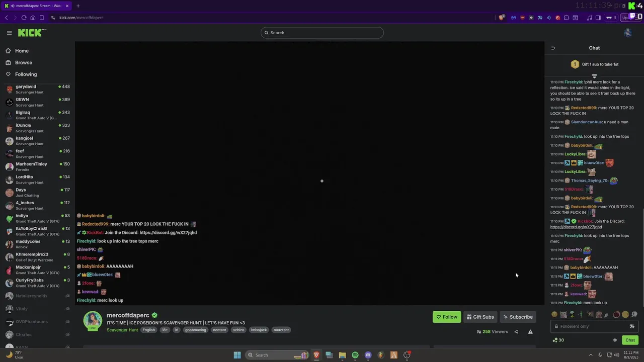
Task: Open 7TV emote picker in chat input
Action: [632, 326]
